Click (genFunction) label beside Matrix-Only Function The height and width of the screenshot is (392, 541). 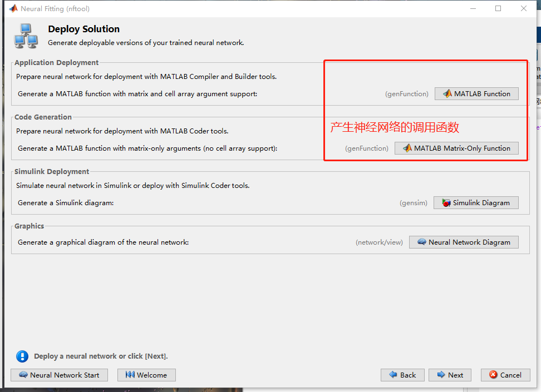(x=367, y=148)
